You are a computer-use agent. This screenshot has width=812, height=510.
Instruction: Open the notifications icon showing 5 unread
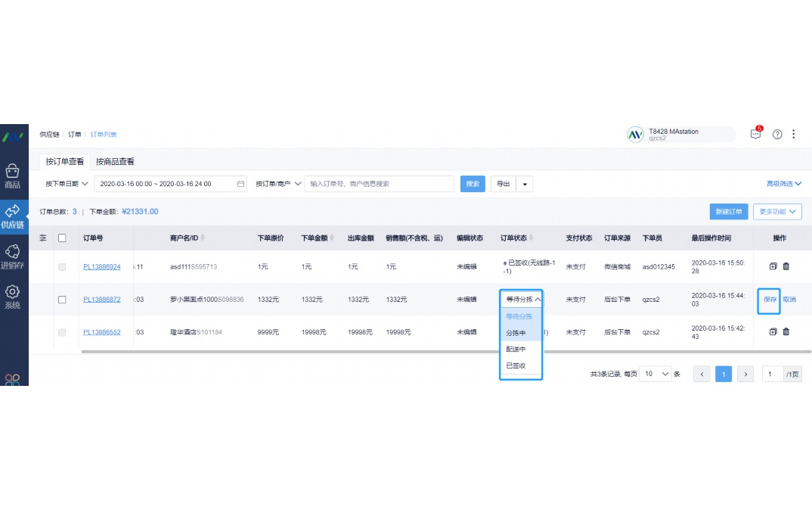[x=755, y=134]
